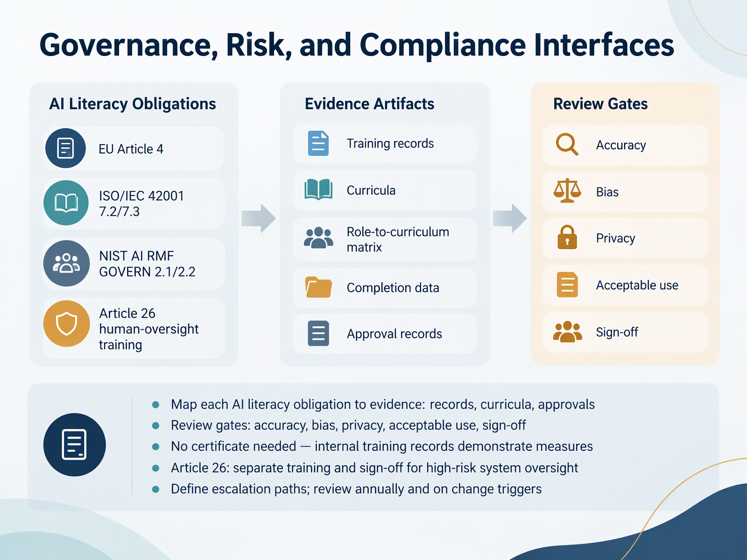Click the 'AI Literacy Obligations' heading

pyautogui.click(x=133, y=104)
